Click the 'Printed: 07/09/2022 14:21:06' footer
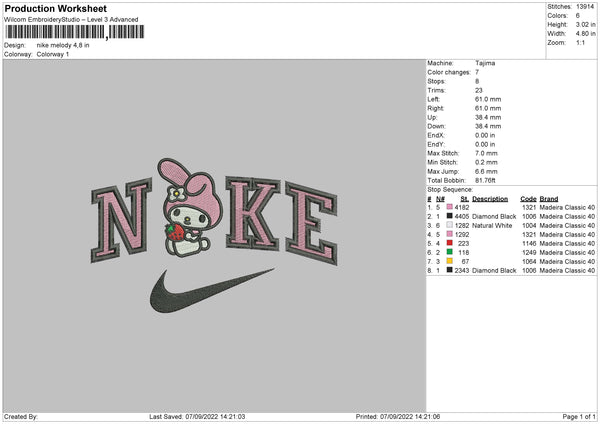Screen dimensions: 600x424 point(398,417)
